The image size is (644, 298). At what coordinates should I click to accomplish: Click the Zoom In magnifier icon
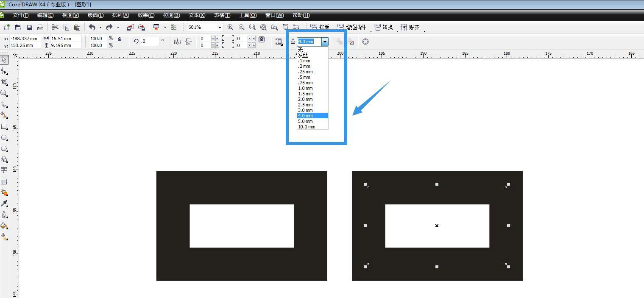coord(230,27)
